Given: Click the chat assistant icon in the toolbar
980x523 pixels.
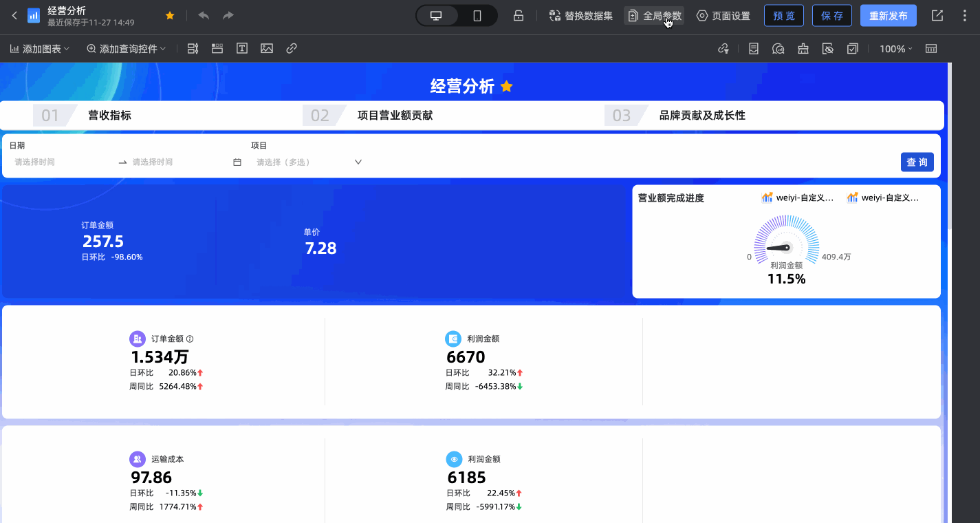Looking at the screenshot, I should (x=778, y=49).
